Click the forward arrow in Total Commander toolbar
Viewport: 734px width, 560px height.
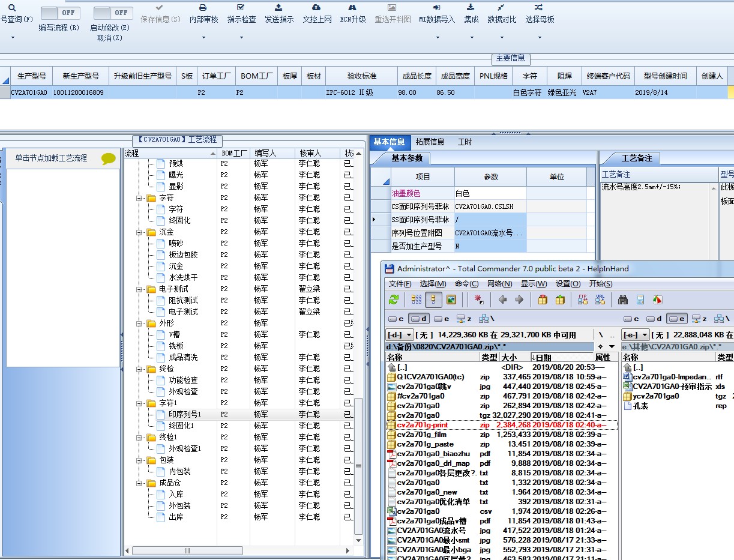click(520, 300)
